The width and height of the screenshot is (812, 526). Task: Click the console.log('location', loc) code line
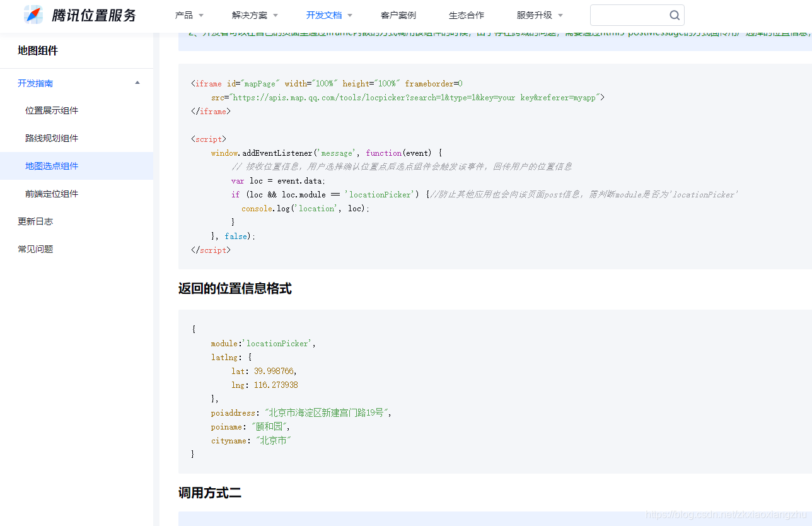tap(306, 209)
